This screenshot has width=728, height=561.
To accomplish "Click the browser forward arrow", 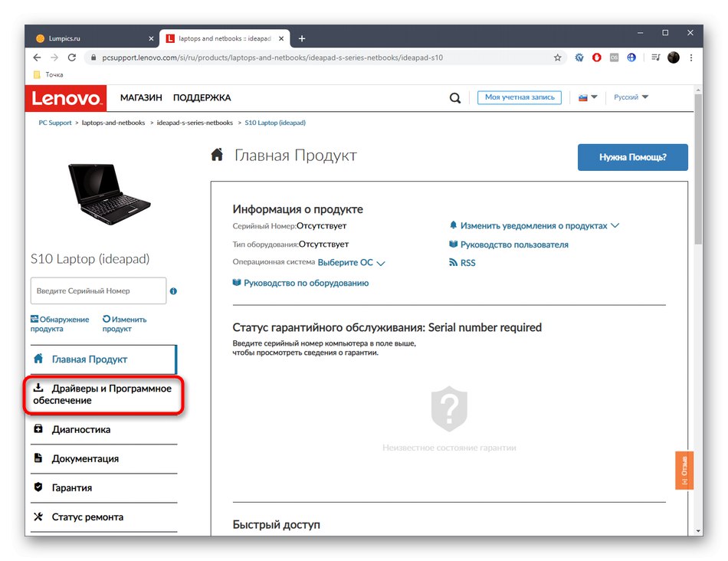I will tap(54, 57).
